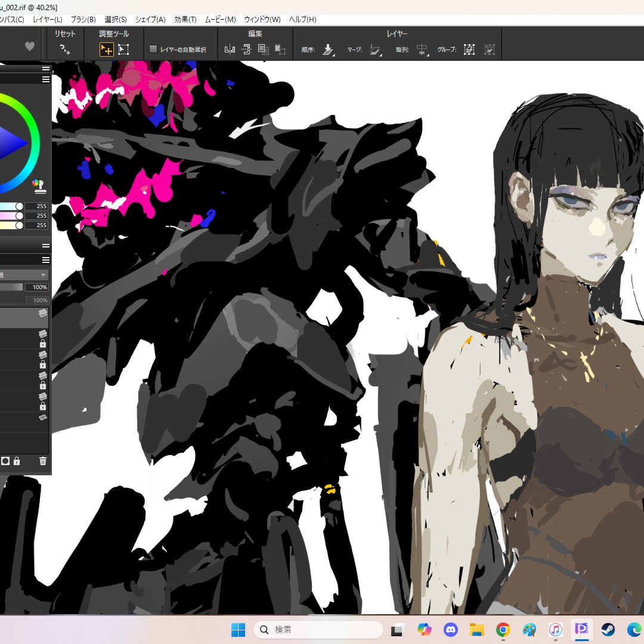
Task: Click the yellow color slider knob
Action: coord(19,225)
